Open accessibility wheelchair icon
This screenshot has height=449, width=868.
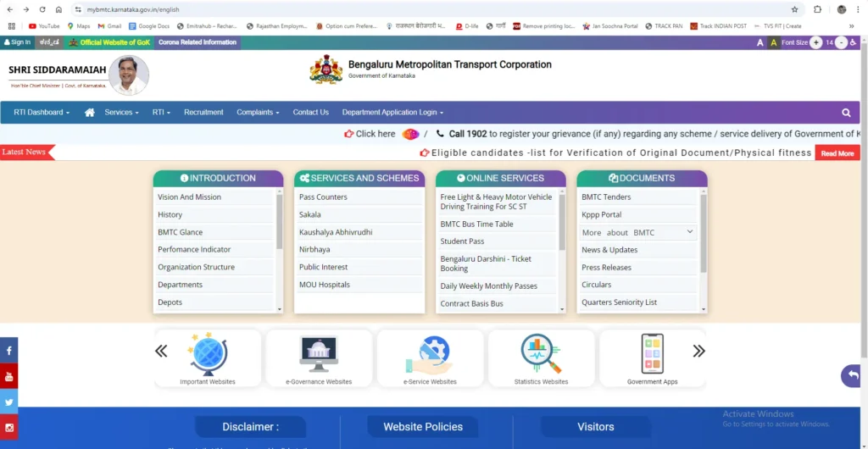[x=853, y=42]
